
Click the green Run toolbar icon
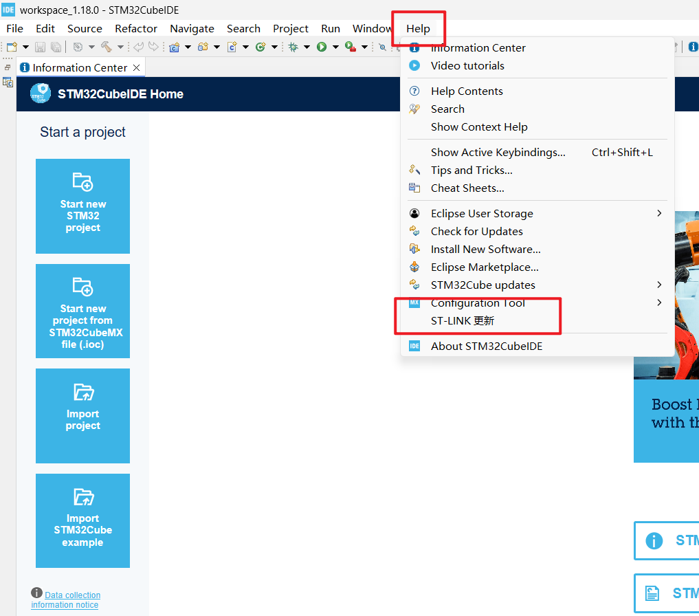(322, 47)
